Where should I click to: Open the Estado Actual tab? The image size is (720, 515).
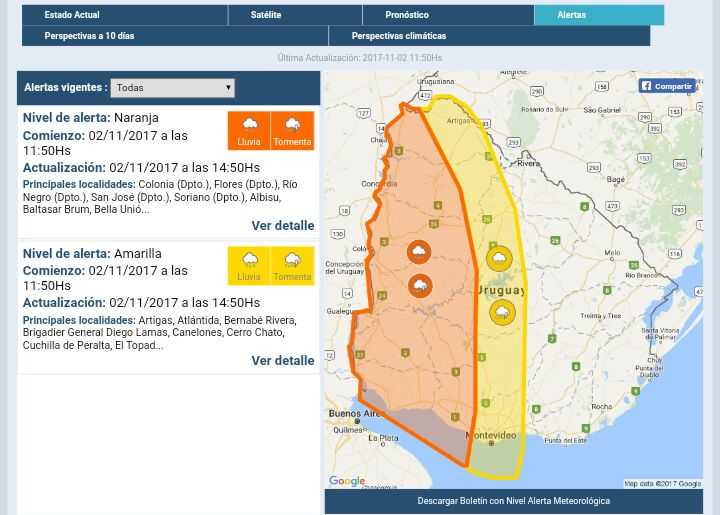(x=124, y=15)
